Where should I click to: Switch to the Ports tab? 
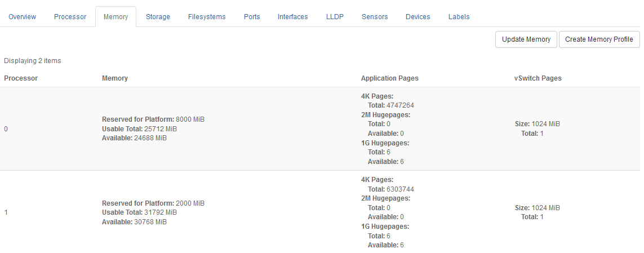(x=252, y=17)
